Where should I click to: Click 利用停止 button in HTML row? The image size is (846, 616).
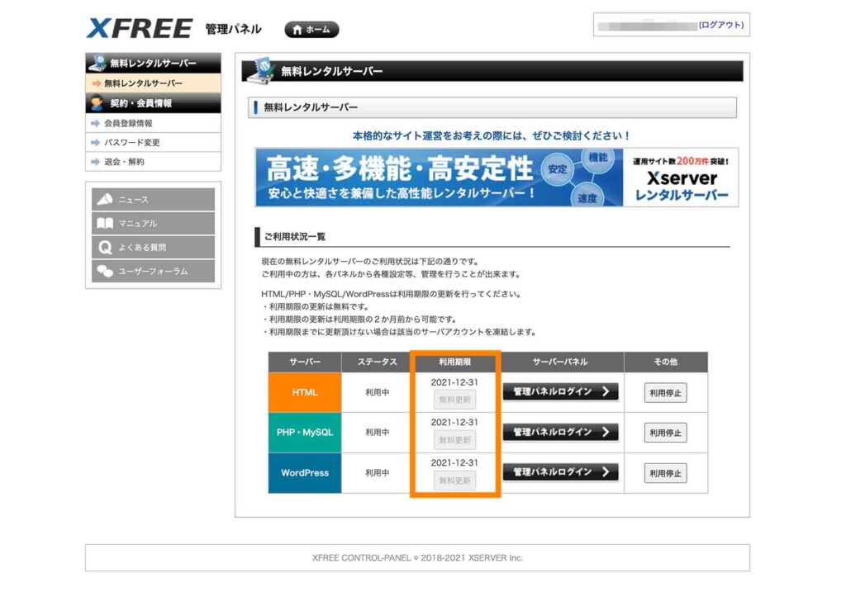coord(665,393)
